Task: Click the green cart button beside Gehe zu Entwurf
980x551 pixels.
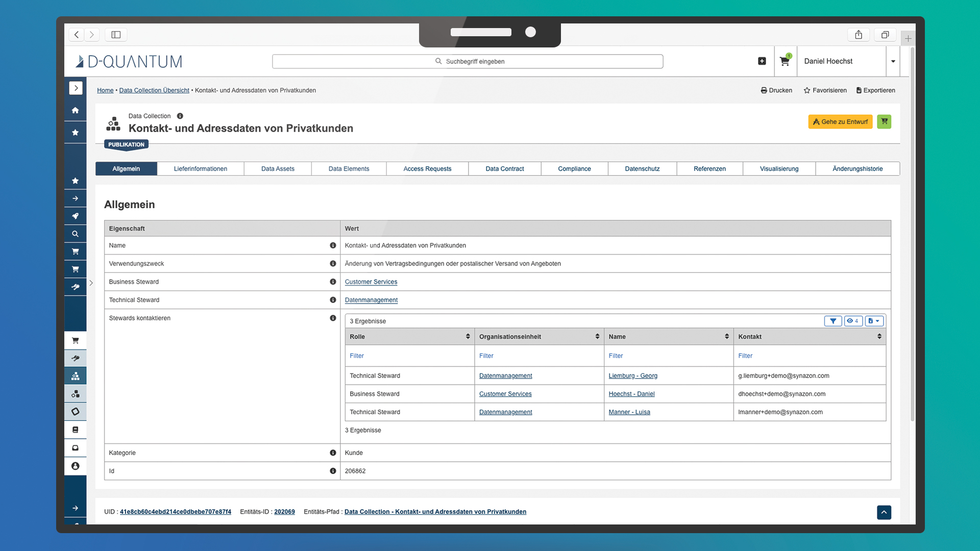Action: coord(884,121)
